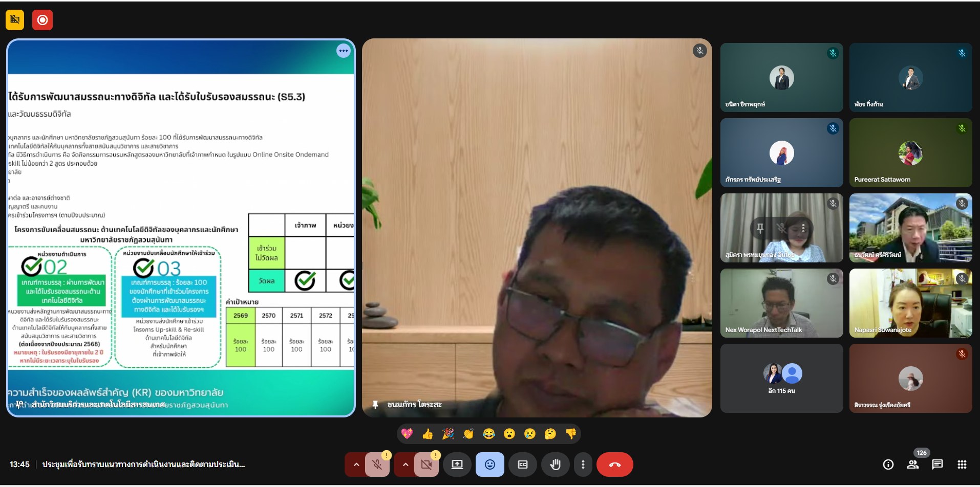Expand the audio settings arrow
Screen dimensions: 980x487
coord(356,464)
